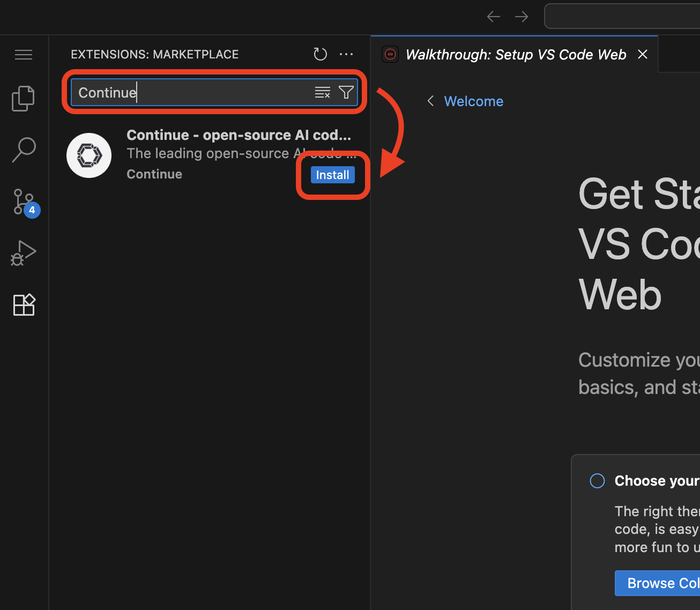The height and width of the screenshot is (610, 700).
Task: Click the Browse Color Themes button
Action: click(x=658, y=583)
